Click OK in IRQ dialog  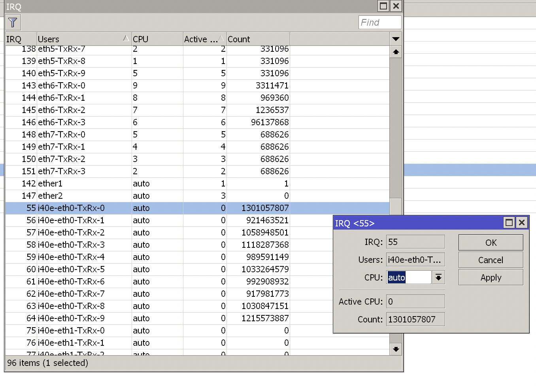[x=491, y=243]
